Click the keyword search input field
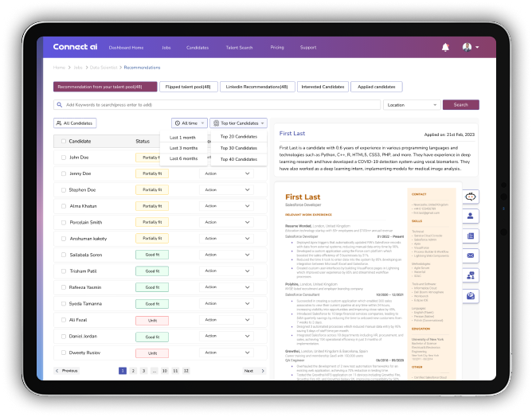This screenshot has width=532, height=417. [x=215, y=104]
